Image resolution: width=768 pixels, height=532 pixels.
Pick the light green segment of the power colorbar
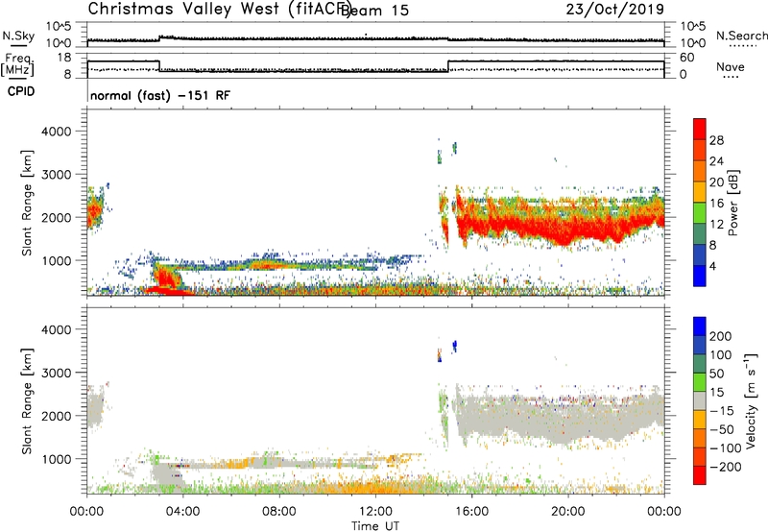click(700, 213)
